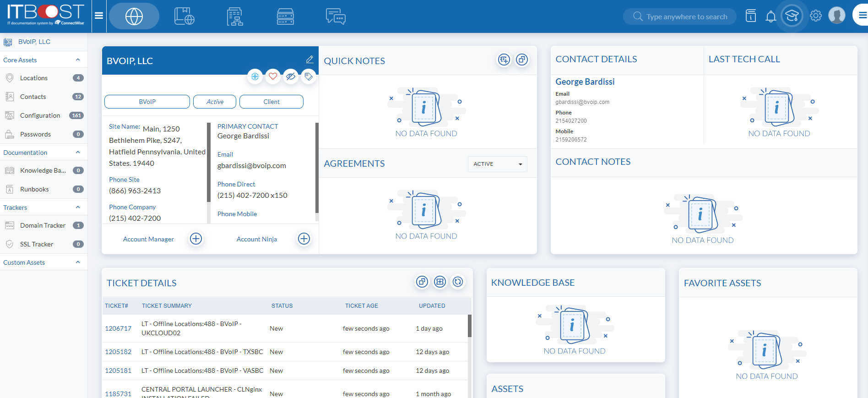Image resolution: width=868 pixels, height=398 pixels.
Task: Open the building organization icon in the top bar
Action: click(x=235, y=16)
